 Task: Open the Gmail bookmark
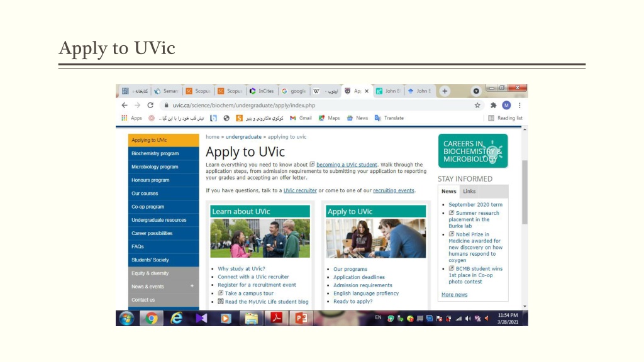click(x=301, y=118)
